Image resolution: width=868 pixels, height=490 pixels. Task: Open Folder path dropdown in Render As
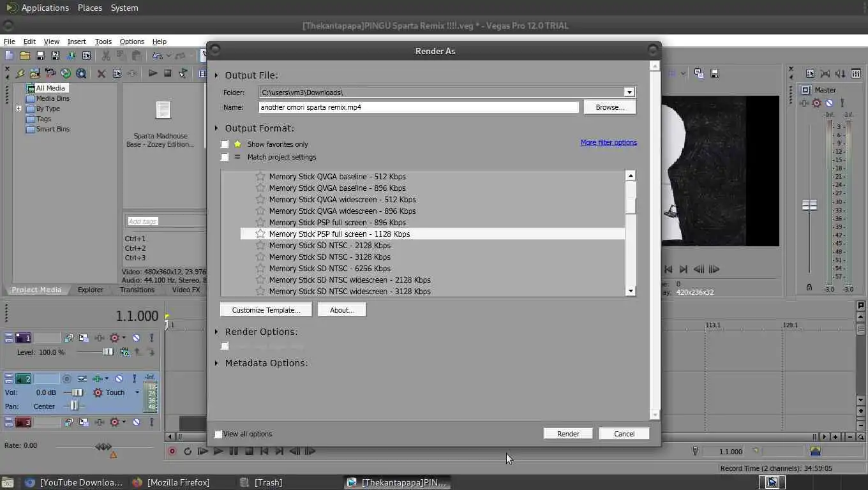click(629, 93)
